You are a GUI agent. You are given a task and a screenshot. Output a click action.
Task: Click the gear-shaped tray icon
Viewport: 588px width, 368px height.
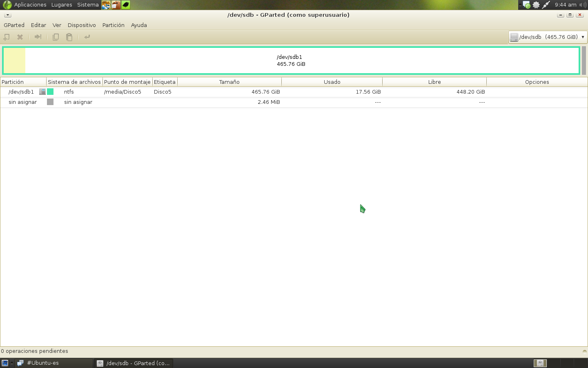536,5
